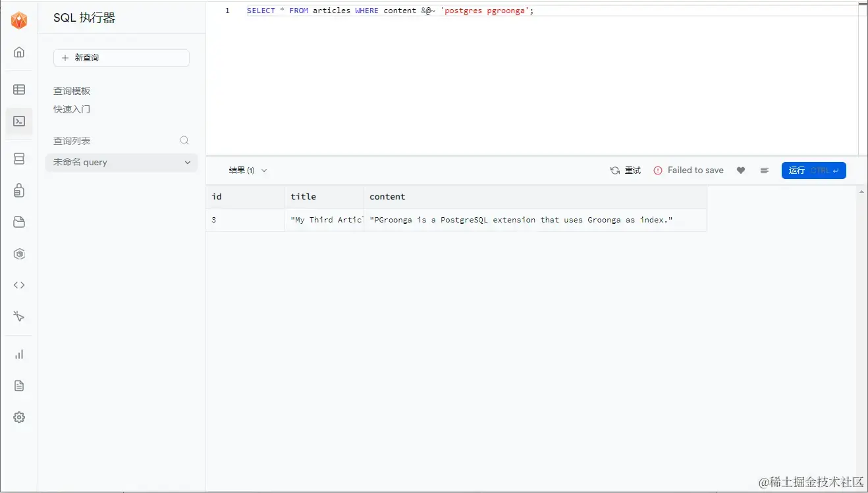
Task: Click the 运行 button to execute SQL
Action: click(x=813, y=170)
